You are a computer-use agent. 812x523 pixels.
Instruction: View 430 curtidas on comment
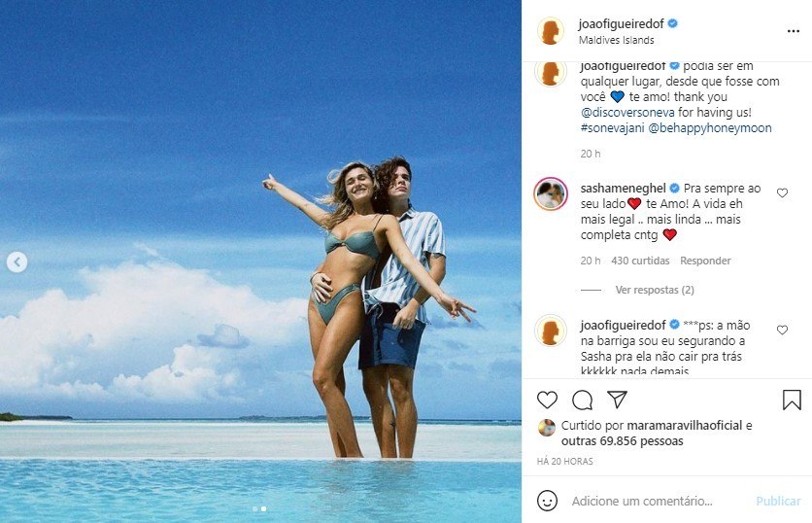coord(640,261)
